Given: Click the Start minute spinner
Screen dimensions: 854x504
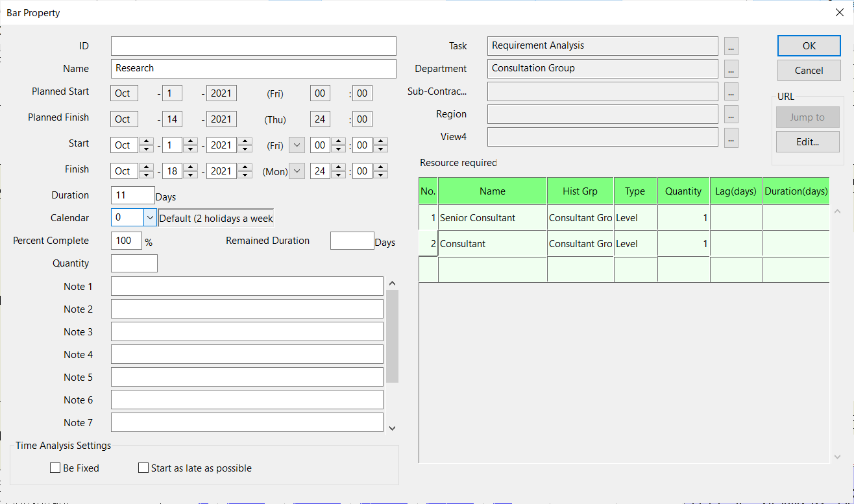Looking at the screenshot, I should pyautogui.click(x=381, y=145).
